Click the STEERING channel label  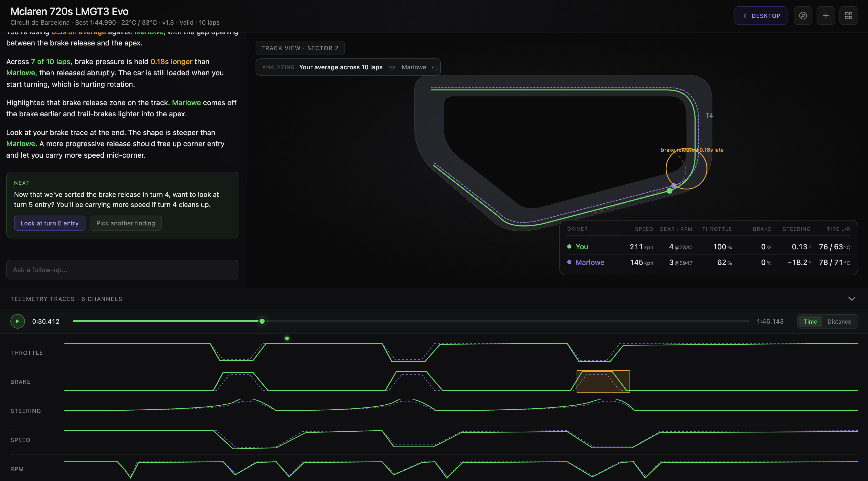[26, 411]
